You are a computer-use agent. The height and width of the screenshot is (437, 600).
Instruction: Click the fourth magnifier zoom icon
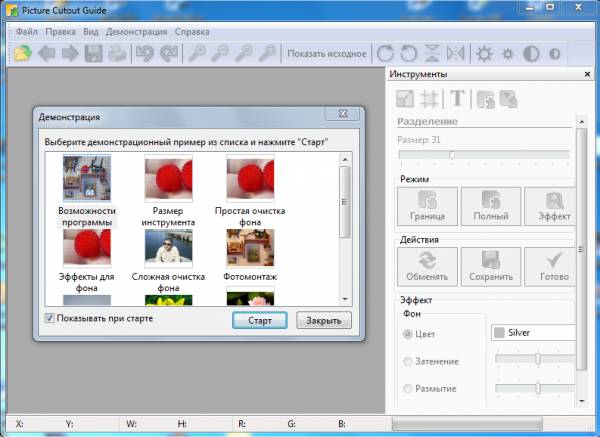pyautogui.click(x=267, y=54)
